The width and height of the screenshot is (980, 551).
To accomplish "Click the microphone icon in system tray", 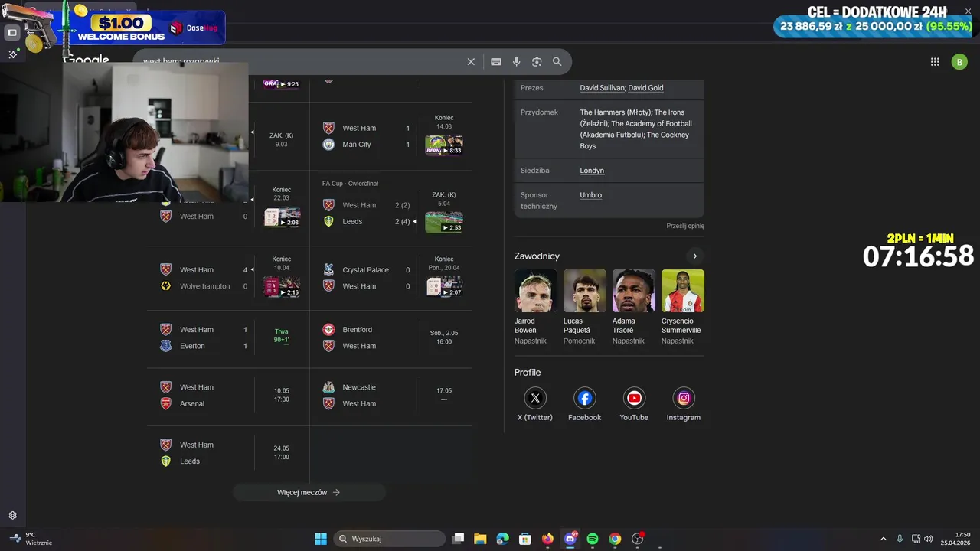I will (900, 539).
